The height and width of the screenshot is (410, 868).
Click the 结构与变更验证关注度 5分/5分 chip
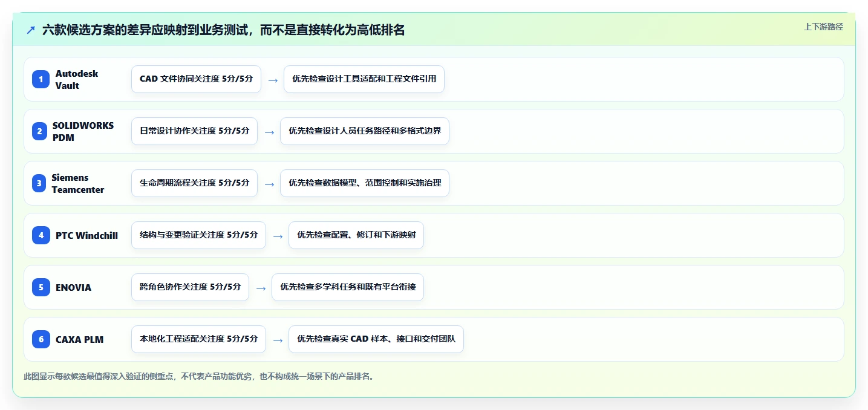coord(198,235)
